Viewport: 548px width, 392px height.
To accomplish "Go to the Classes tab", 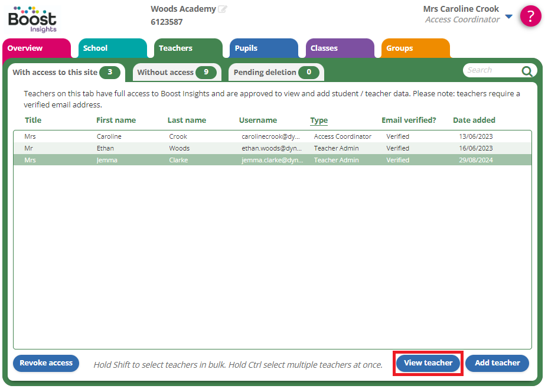I will point(340,48).
